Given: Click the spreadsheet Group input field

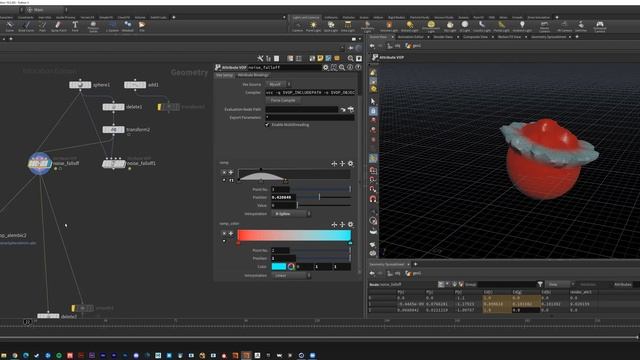Looking at the screenshot, I should point(506,284).
